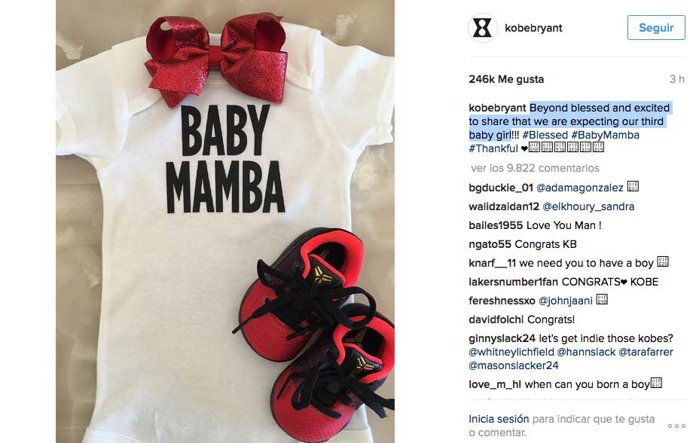
Task: Open the @tarafarrer mention
Action: coord(646,352)
